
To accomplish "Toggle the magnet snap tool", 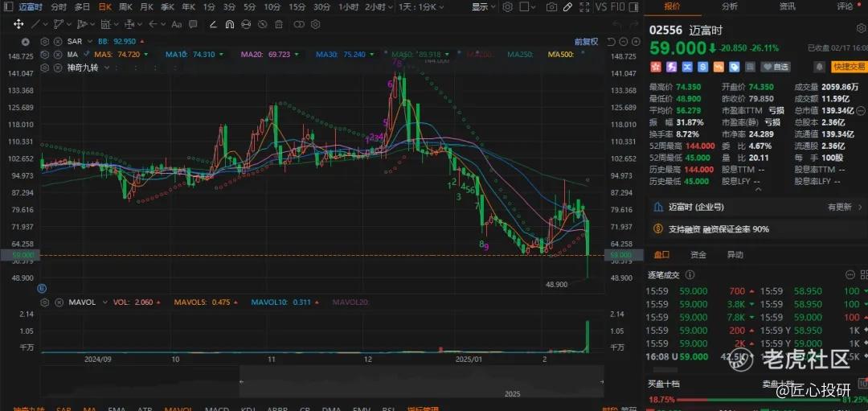I will [x=230, y=24].
